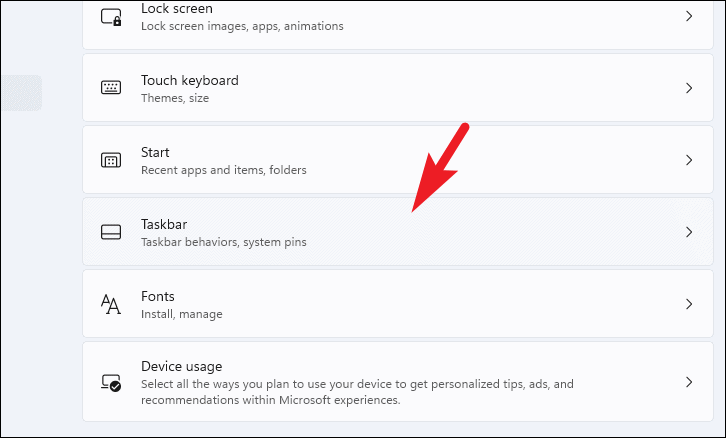Open the Fonts settings title
Screen dimensions: 726x438
click(x=158, y=296)
